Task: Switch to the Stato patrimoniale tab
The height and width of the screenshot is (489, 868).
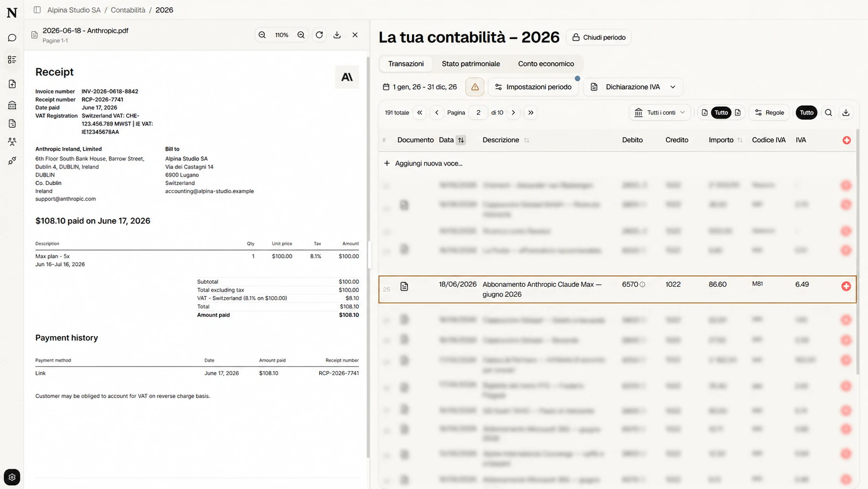Action: [x=471, y=64]
